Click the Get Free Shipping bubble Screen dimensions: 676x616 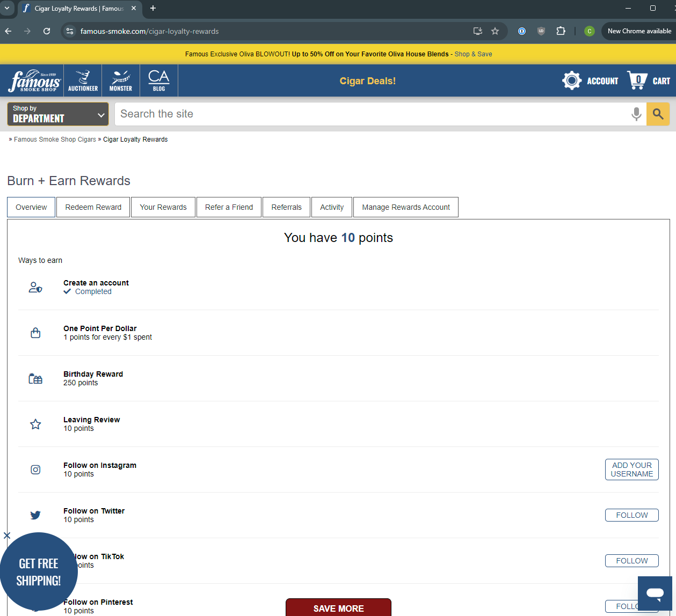pos(39,572)
